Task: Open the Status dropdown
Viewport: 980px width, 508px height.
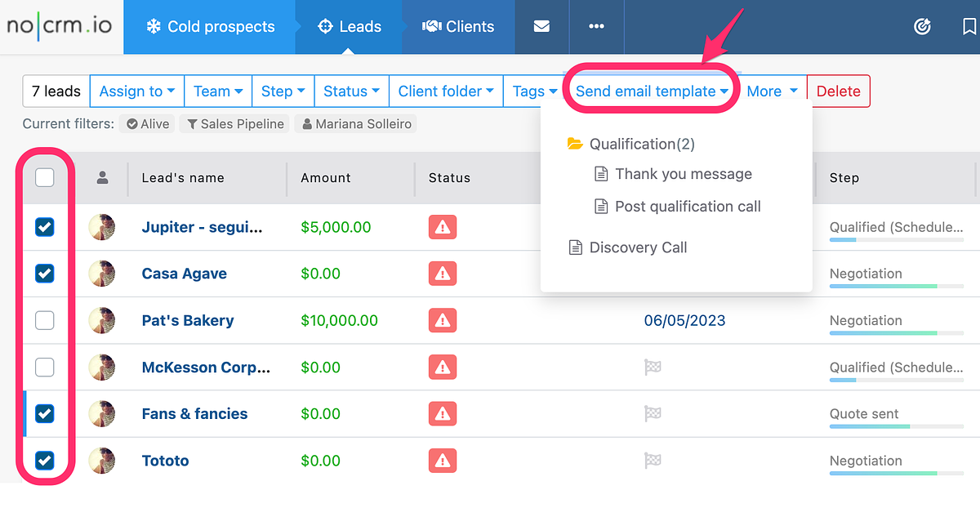Action: coord(351,91)
